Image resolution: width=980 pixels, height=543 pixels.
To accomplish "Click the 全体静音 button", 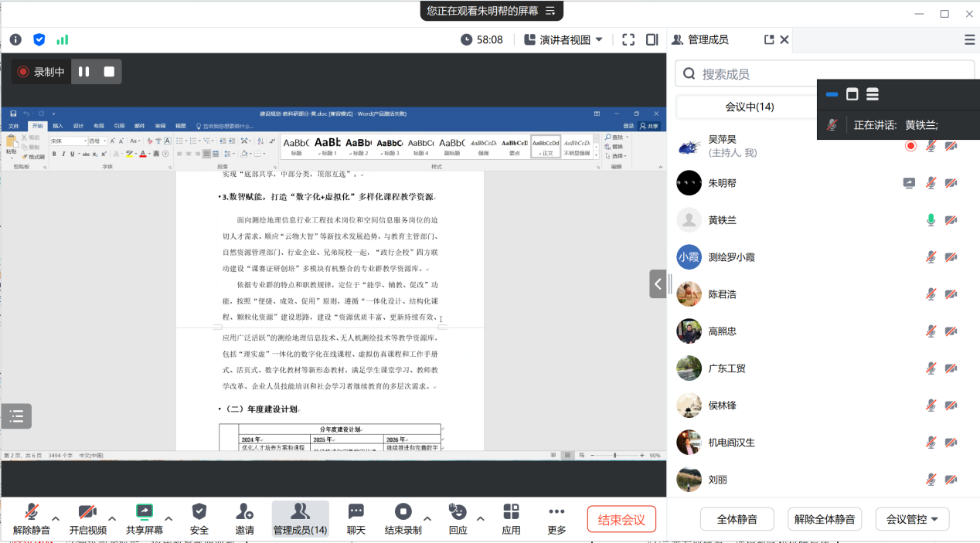I will pos(737,519).
